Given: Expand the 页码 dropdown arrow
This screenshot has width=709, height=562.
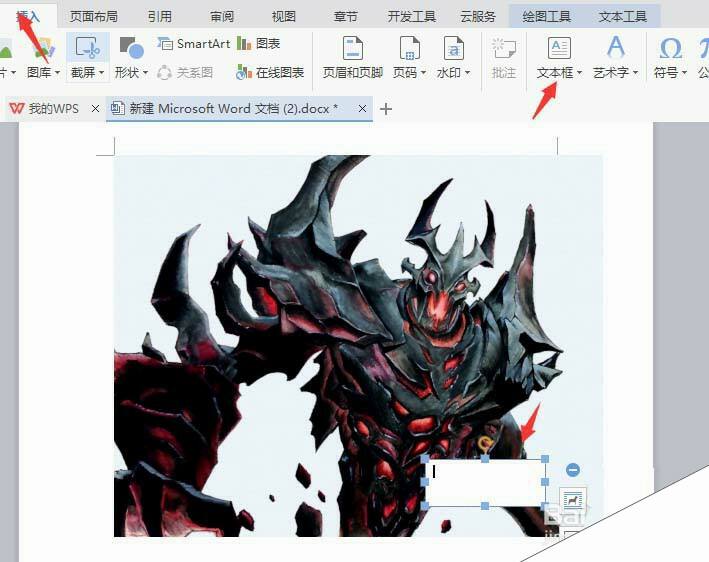Looking at the screenshot, I should [423, 72].
